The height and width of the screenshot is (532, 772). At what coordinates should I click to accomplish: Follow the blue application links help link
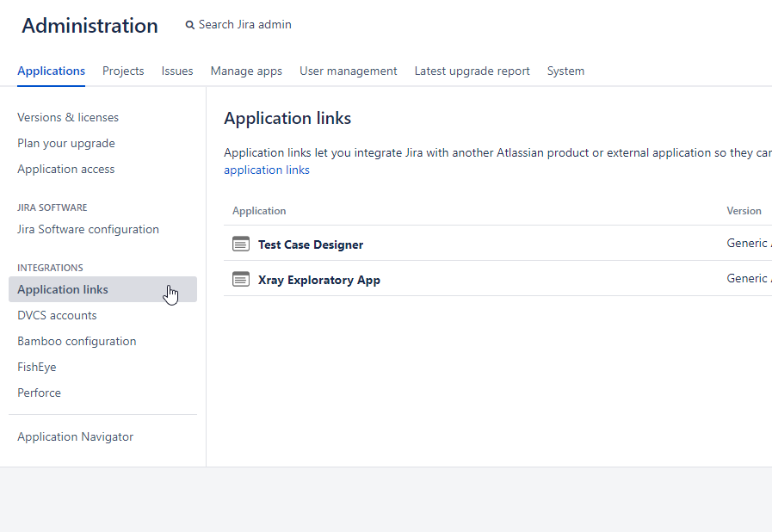pos(266,170)
